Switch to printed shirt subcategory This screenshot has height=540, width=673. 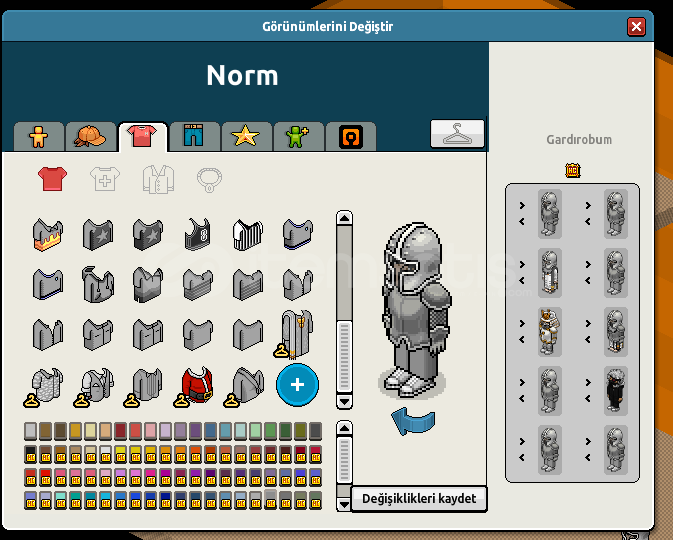pyautogui.click(x=105, y=179)
